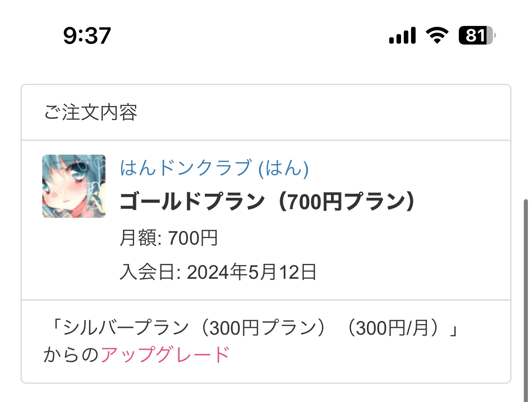The width and height of the screenshot is (532, 402).
Task: Tap the anime character avatar thumbnail
Action: click(74, 186)
